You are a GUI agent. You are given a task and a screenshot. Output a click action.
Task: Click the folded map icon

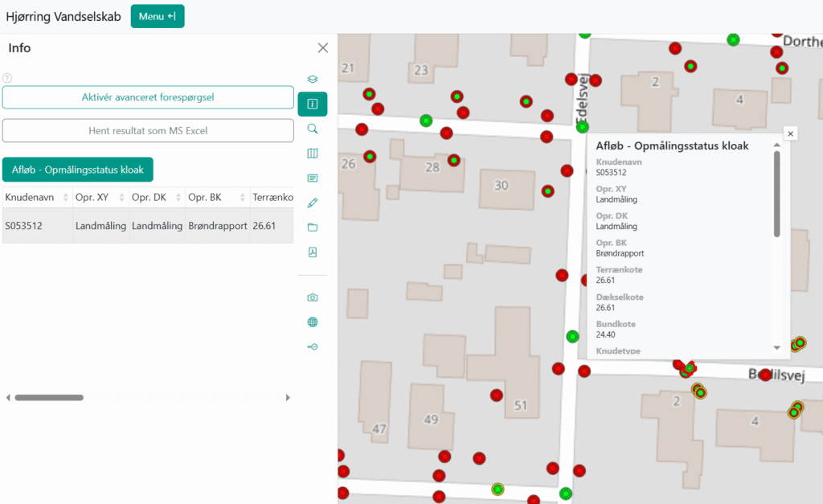(x=313, y=154)
